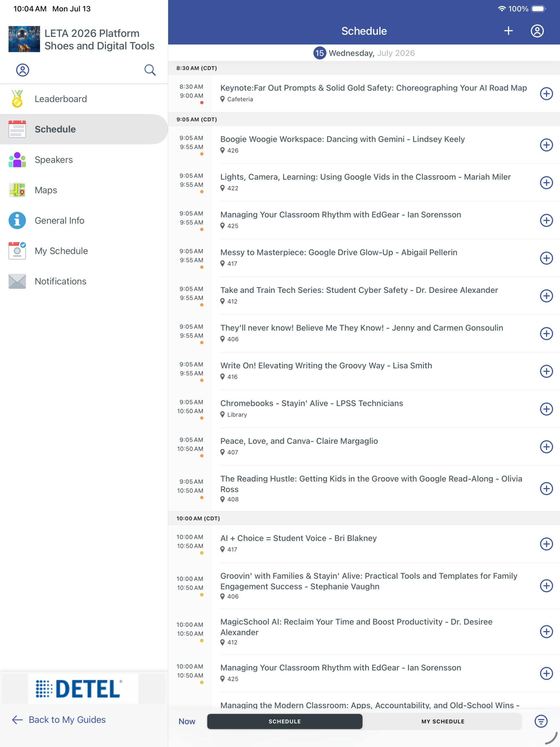
Task: Open the account icon in Schedule header
Action: 537,31
